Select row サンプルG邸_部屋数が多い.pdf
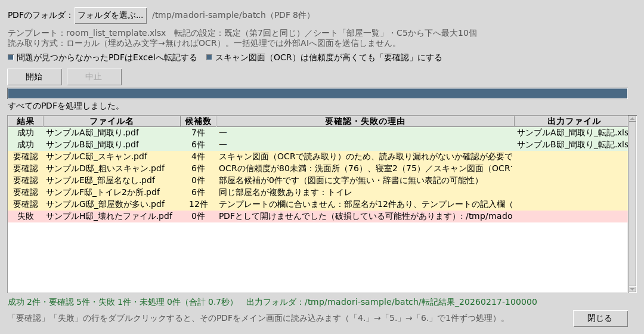Viewport: 644px width, 334px height. tap(317, 204)
